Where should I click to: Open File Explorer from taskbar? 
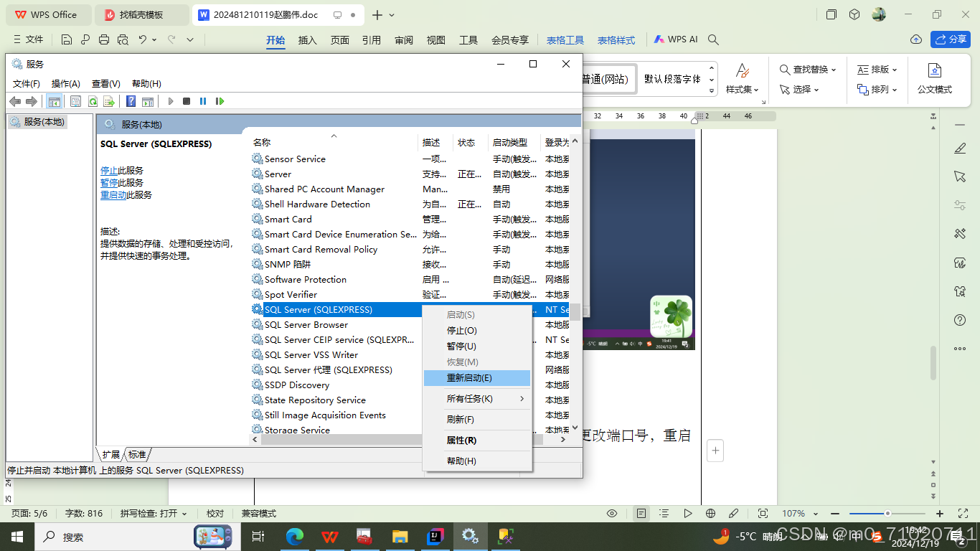[400, 536]
